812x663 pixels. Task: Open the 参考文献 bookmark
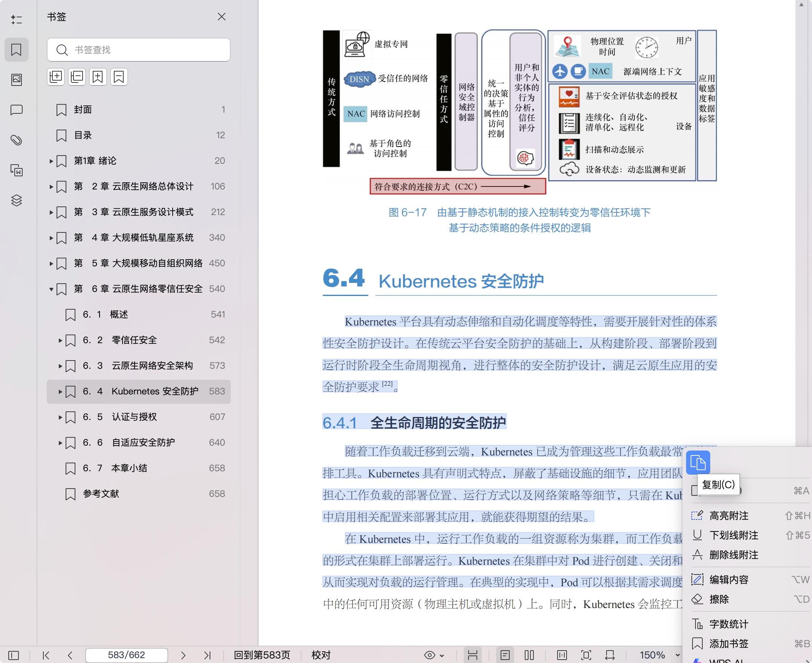coord(139,493)
